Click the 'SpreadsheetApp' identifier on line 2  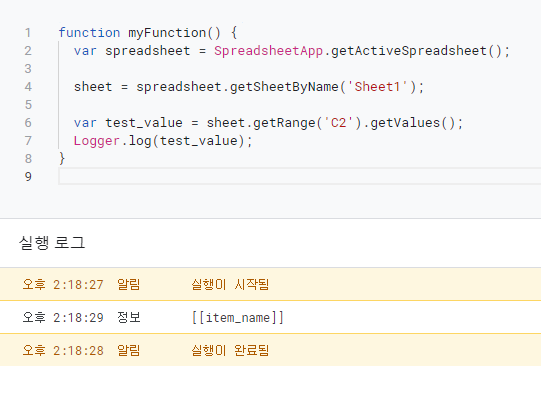pos(268,51)
